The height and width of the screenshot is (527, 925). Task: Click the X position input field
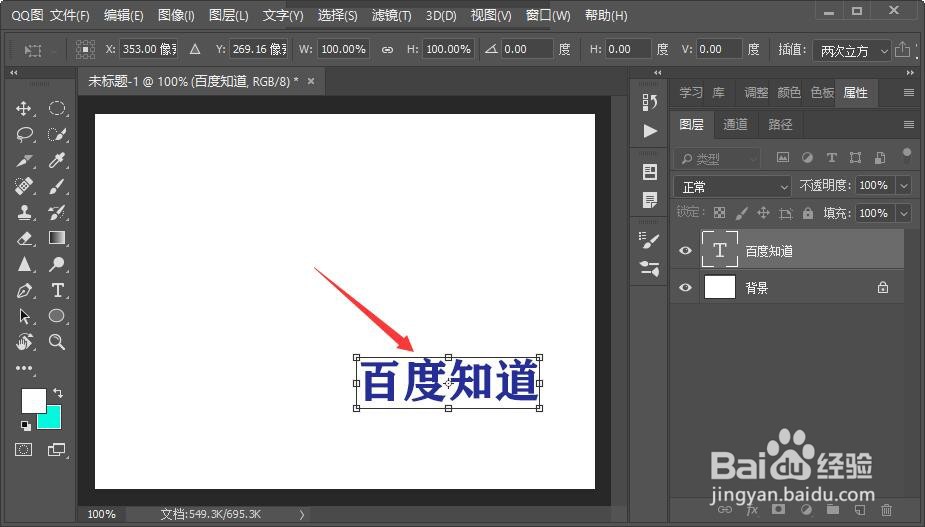(148, 49)
